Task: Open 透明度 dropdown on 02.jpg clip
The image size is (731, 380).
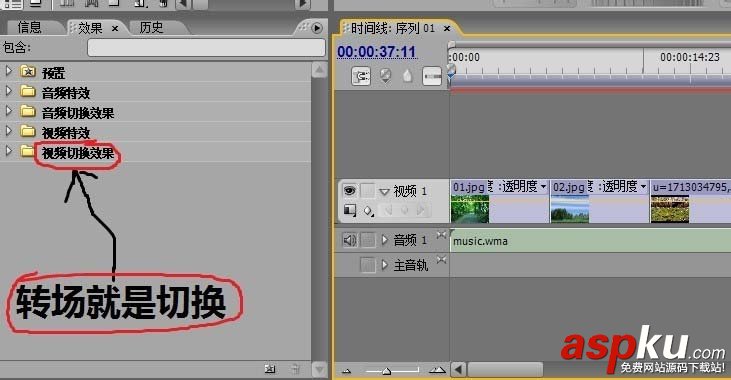Action: point(643,187)
